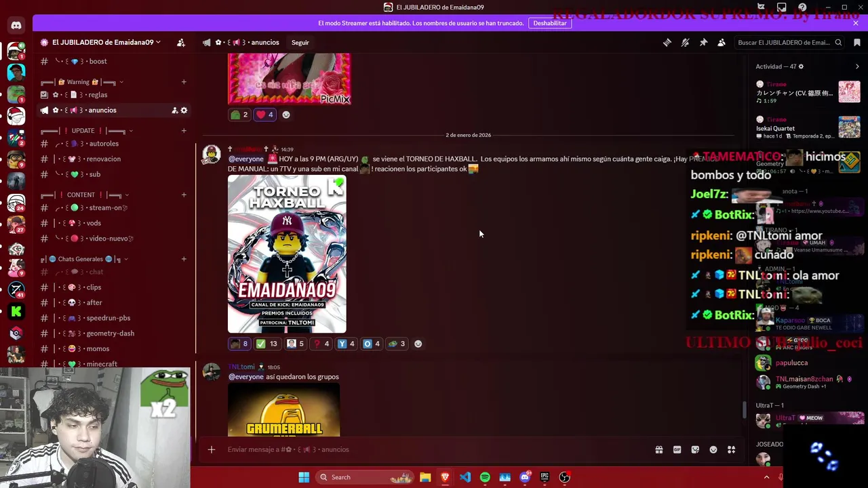The image size is (868, 488).
Task: Open the Grumerball groups image
Action: 283,409
